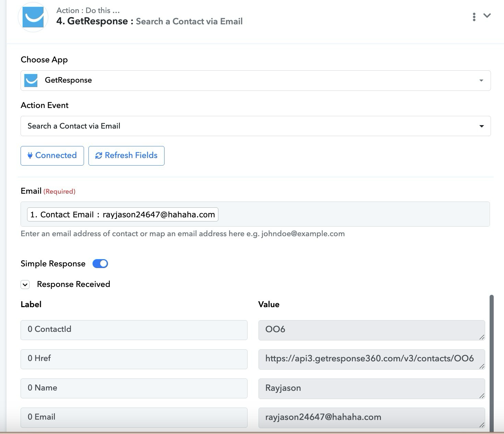Viewport: 504px width, 434px height.
Task: Click resize handle of ContactId value box
Action: coord(482,337)
